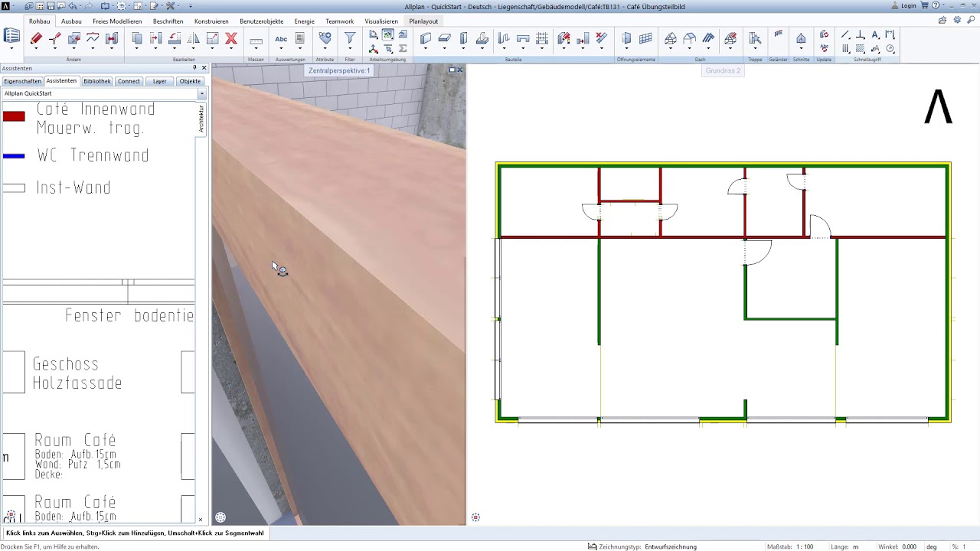Expand the dropdown below the wall tool
This screenshot has width=980, height=551.
click(x=426, y=50)
